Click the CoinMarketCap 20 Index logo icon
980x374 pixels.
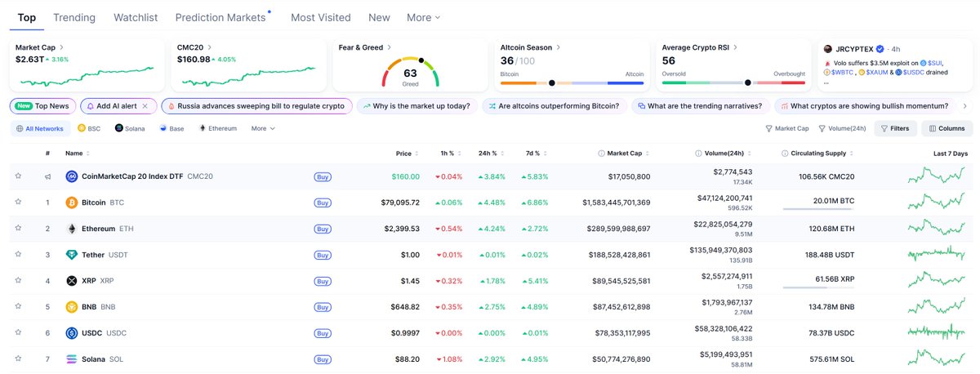pyautogui.click(x=72, y=176)
